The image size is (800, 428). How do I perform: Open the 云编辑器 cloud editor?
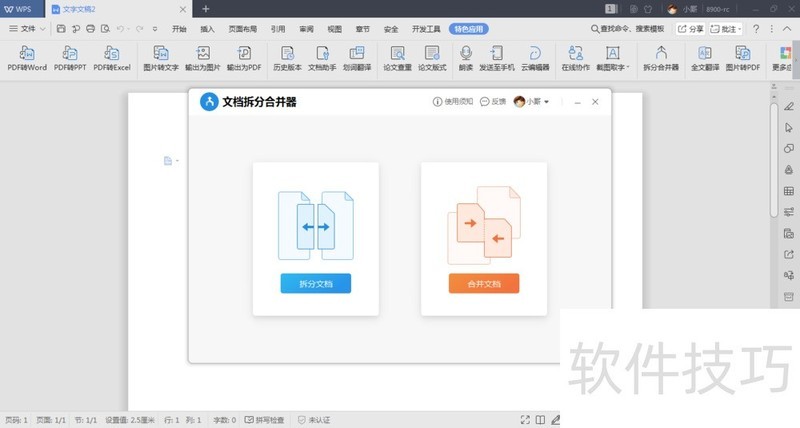point(535,58)
